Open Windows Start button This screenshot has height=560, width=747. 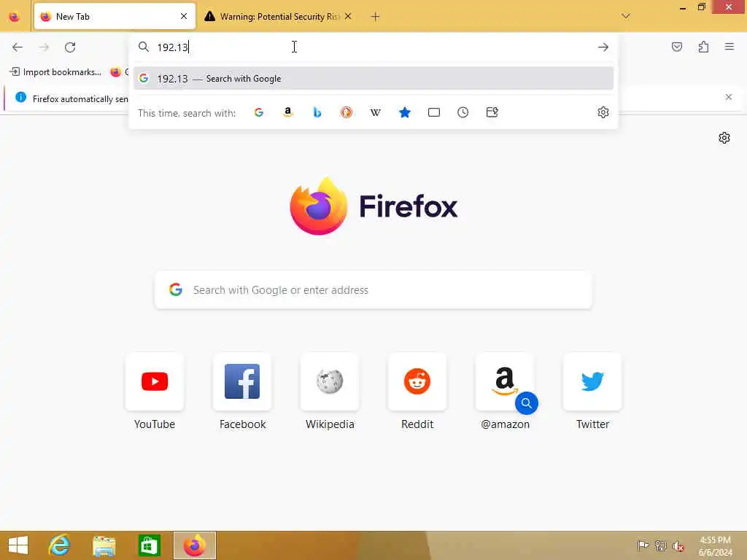(18, 545)
